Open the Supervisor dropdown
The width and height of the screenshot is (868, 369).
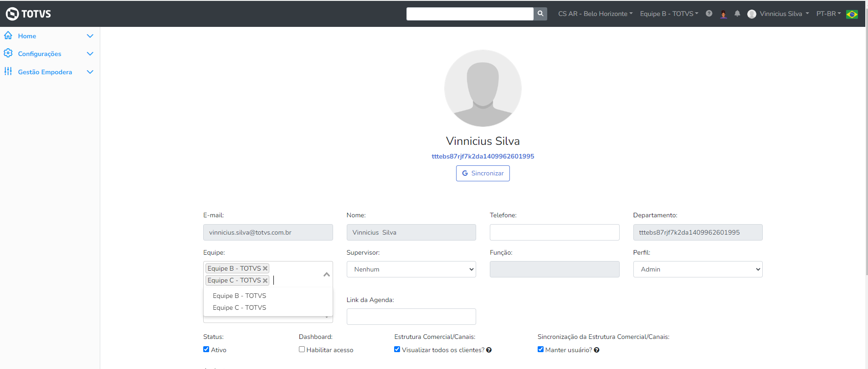411,269
